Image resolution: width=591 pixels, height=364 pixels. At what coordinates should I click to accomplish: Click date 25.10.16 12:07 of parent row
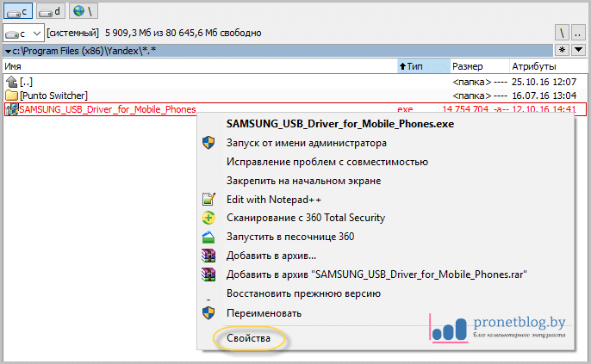click(544, 82)
